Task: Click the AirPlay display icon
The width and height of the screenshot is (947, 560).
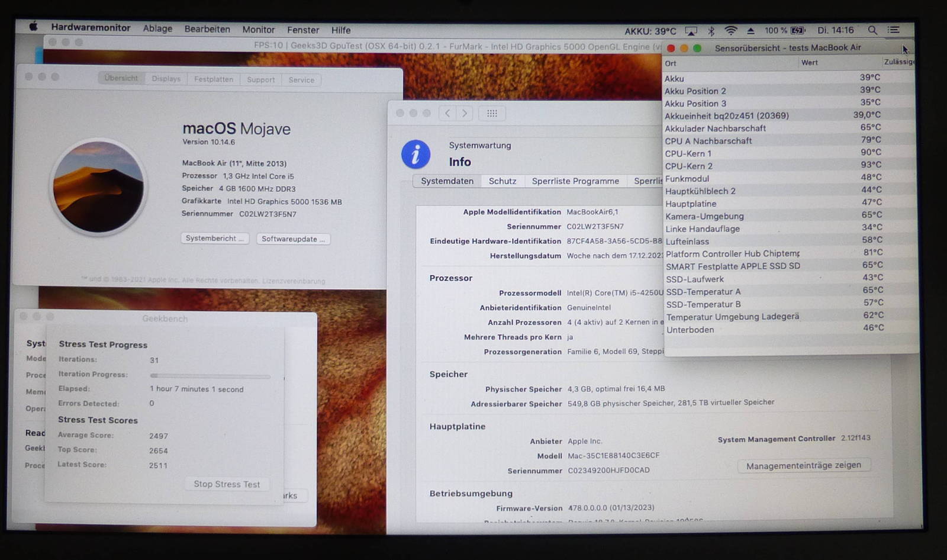Action: pos(691,31)
